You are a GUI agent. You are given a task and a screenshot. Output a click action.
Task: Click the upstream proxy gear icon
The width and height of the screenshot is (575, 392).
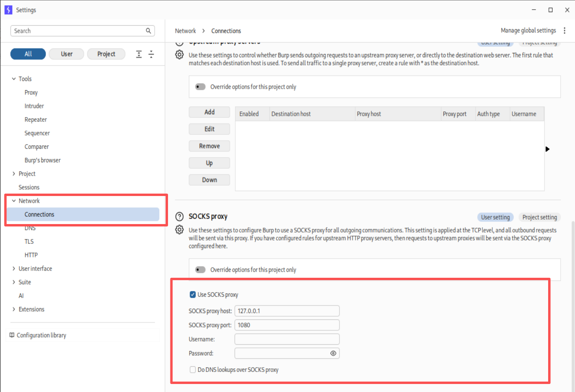pos(179,55)
